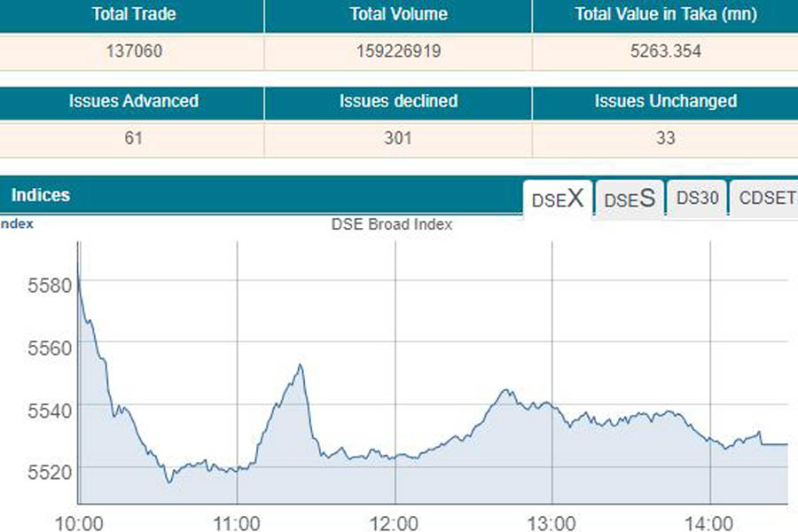Screen dimensions: 798x532
Task: Show the CDSET index tab
Action: [766, 199]
